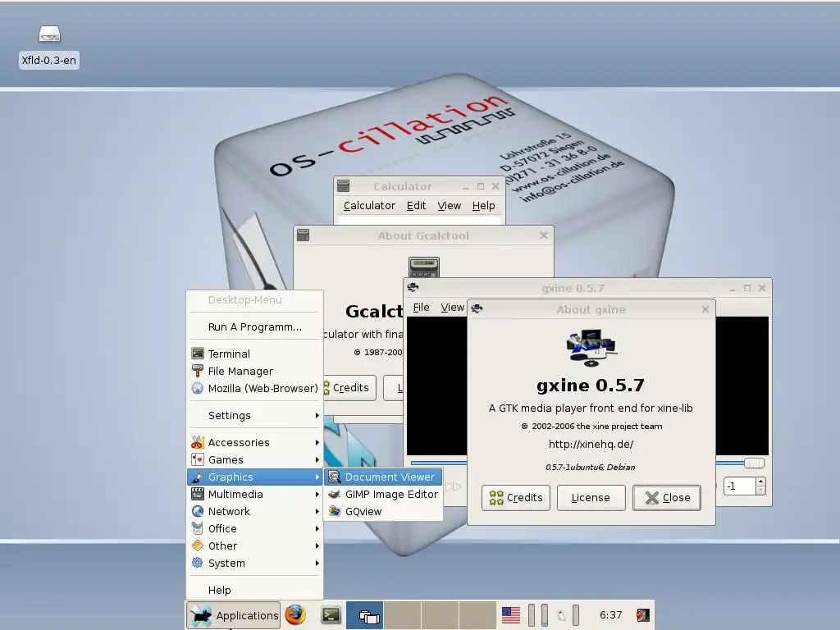
Task: Expand the Games submenu
Action: [x=255, y=459]
